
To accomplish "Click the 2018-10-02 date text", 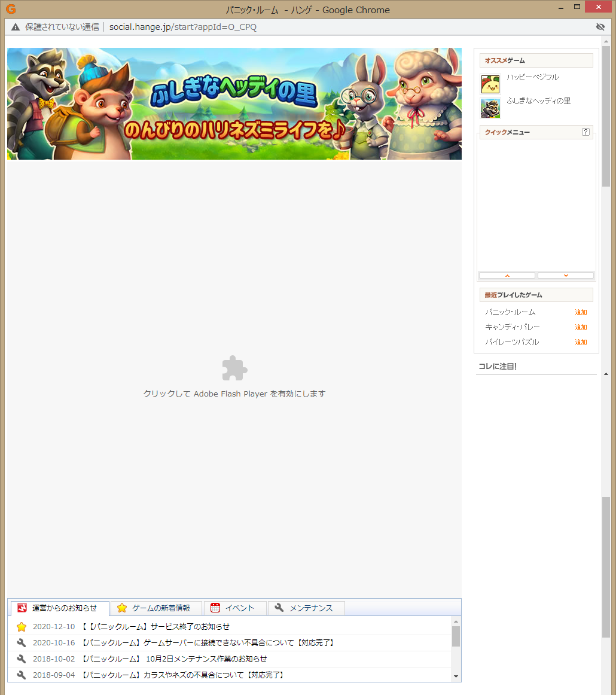I will point(54,659).
